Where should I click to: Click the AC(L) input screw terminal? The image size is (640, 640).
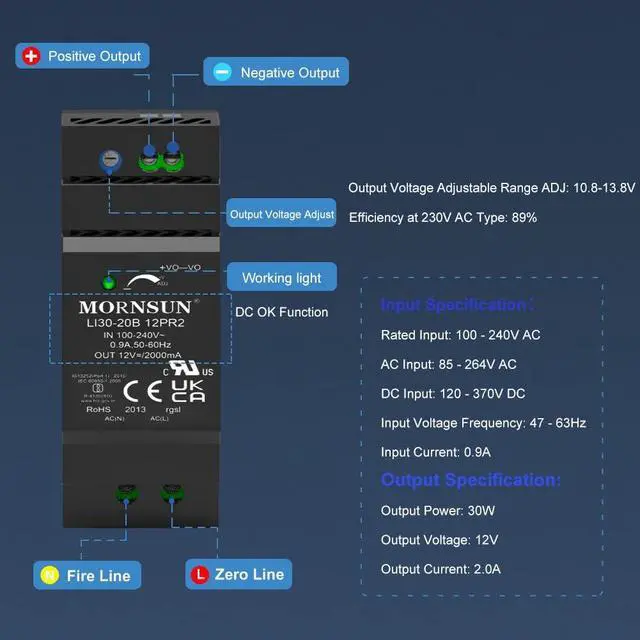pyautogui.click(x=172, y=493)
